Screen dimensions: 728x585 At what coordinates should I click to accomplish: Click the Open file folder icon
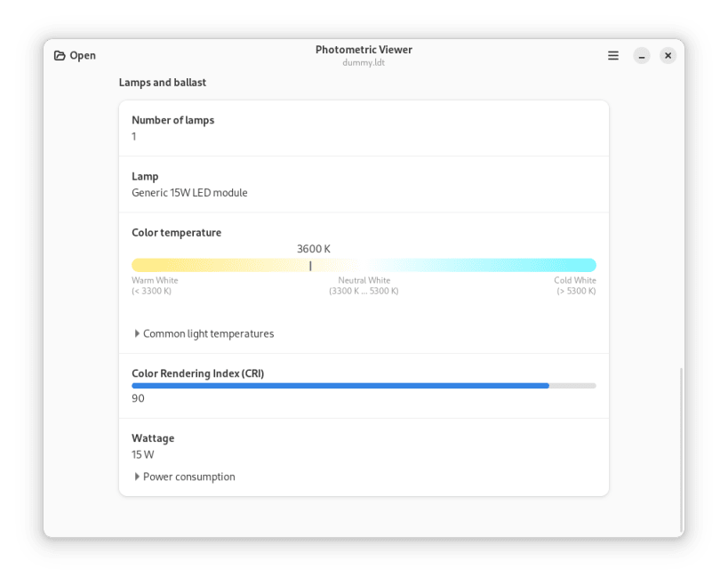[59, 55]
